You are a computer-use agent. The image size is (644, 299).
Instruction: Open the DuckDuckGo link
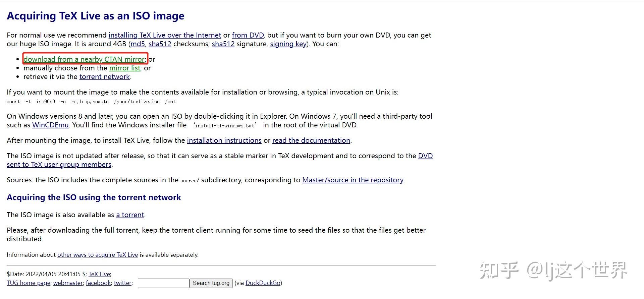point(263,283)
